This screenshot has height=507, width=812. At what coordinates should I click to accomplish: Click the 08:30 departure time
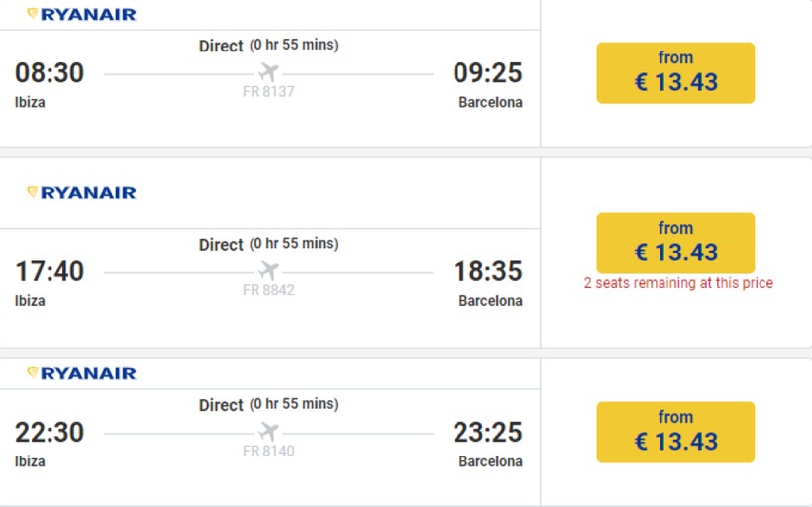[50, 73]
